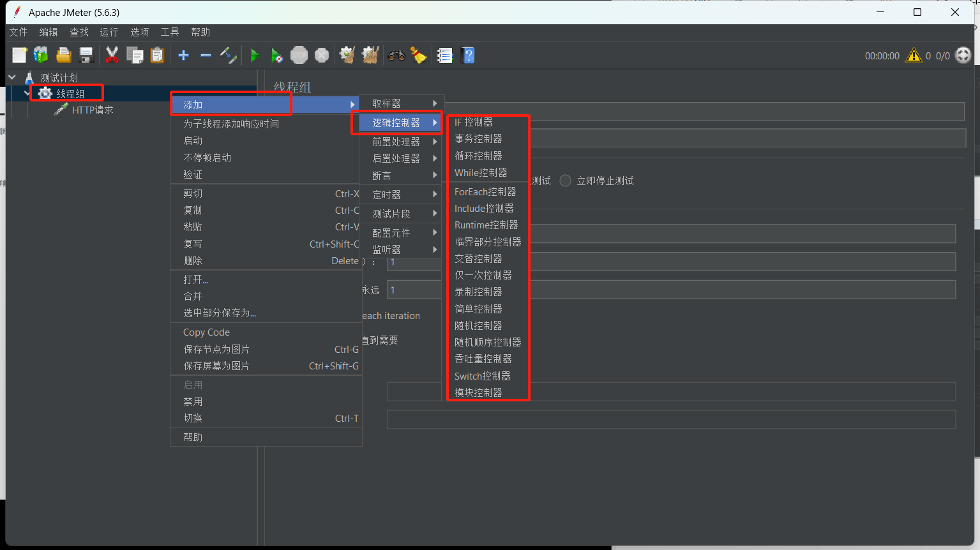Screen dimensions: 980x550
Task: Click the pipette icon of HTTP请求
Action: pyautogui.click(x=61, y=110)
